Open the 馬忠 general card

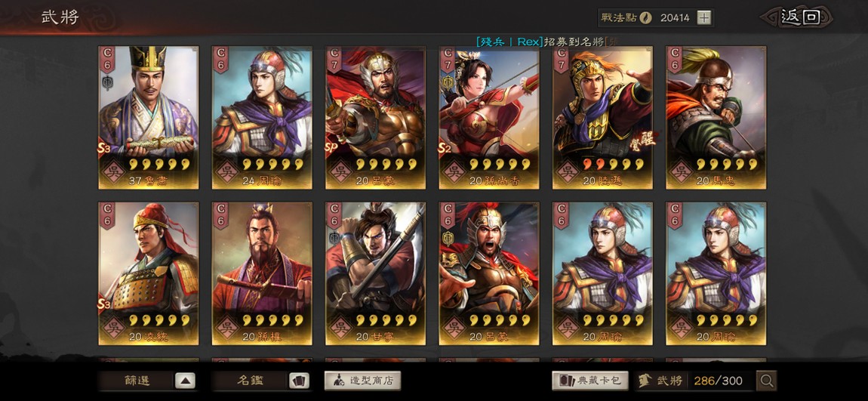pos(716,117)
